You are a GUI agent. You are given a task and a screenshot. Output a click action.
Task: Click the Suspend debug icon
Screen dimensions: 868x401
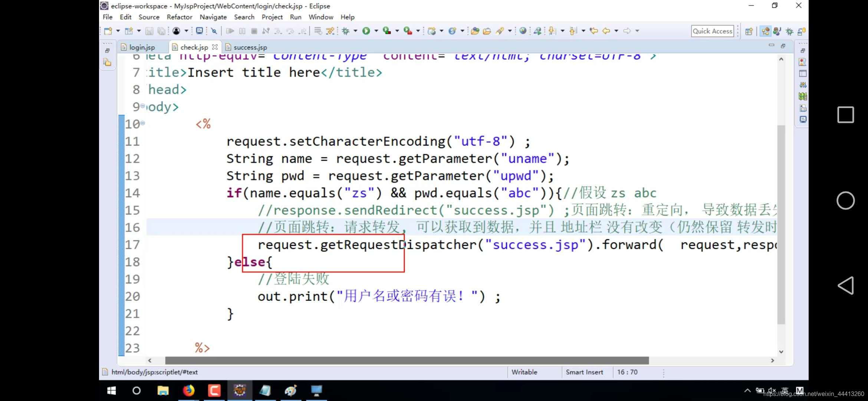[242, 31]
